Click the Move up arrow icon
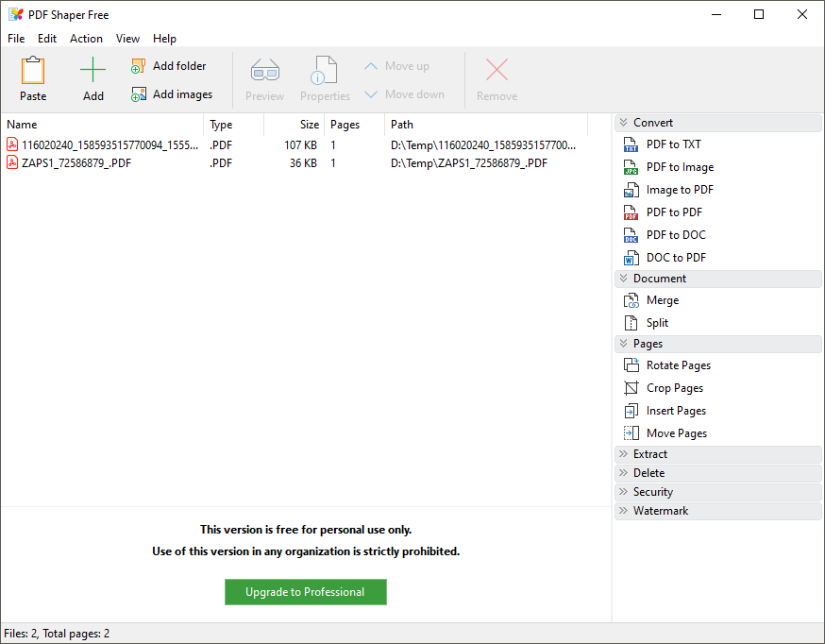The image size is (825, 644). point(371,66)
